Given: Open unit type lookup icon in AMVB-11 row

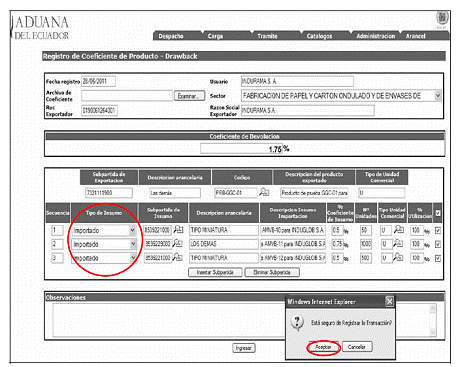Looking at the screenshot, I should (x=398, y=243).
